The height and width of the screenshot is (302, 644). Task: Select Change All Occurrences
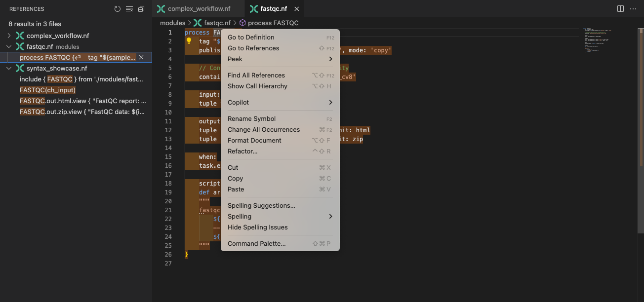280,130
